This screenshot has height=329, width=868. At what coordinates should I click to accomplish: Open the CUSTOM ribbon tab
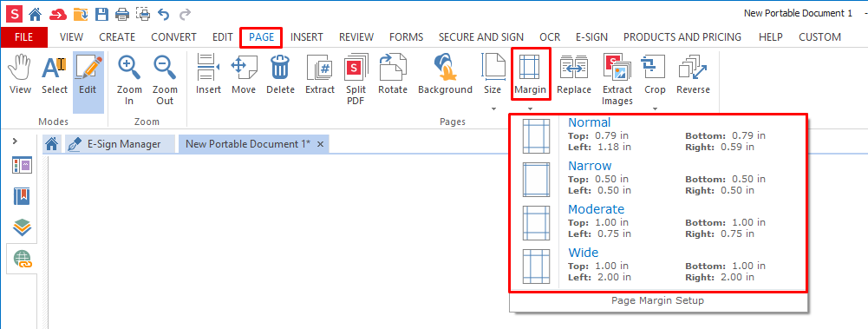(x=819, y=37)
